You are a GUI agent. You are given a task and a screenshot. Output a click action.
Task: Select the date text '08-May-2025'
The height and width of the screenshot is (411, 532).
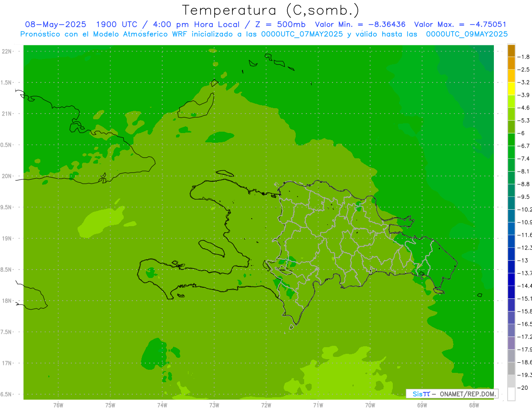pos(55,24)
